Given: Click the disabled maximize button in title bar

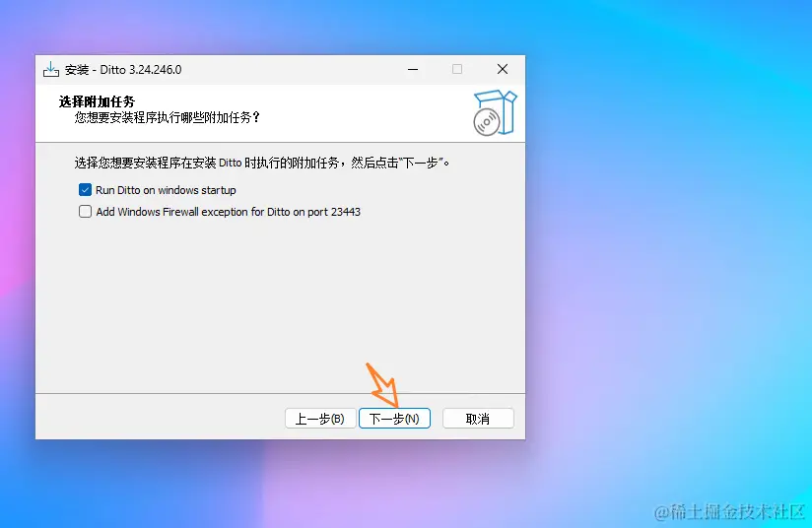Looking at the screenshot, I should [x=457, y=69].
